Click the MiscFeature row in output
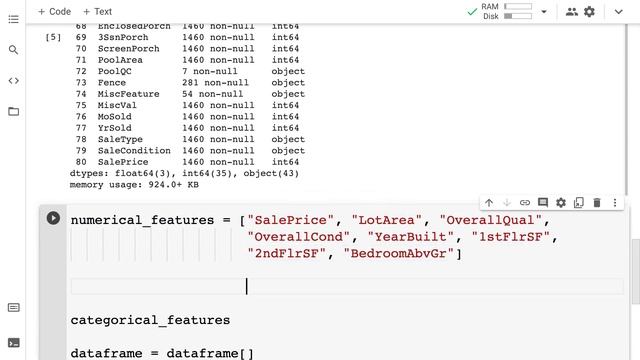 [x=190, y=94]
